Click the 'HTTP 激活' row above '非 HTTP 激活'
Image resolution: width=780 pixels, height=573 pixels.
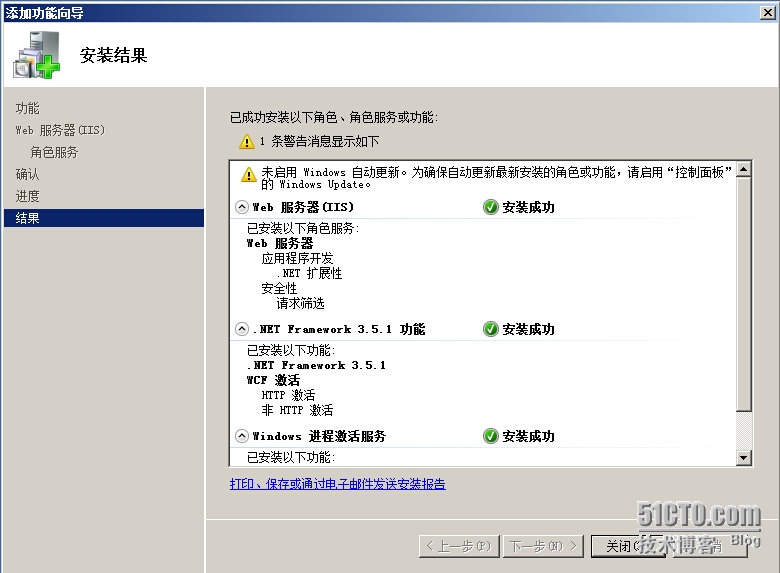coord(289,395)
